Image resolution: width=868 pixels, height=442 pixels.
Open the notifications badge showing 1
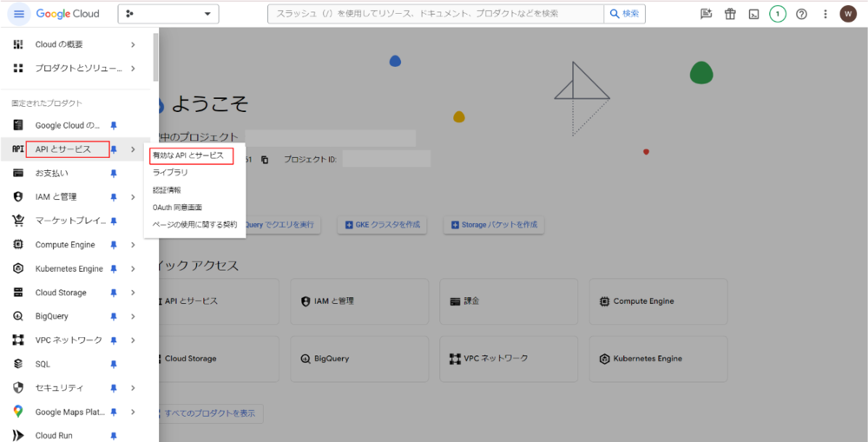(777, 15)
